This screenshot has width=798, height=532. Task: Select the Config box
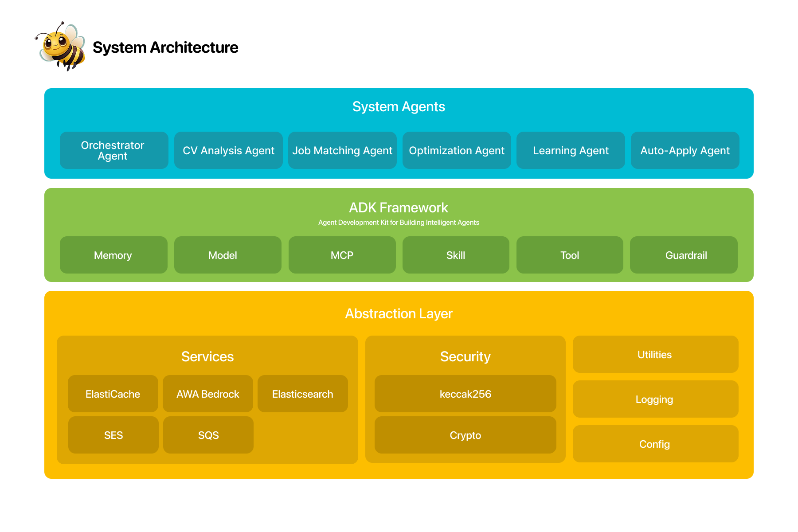[656, 444]
